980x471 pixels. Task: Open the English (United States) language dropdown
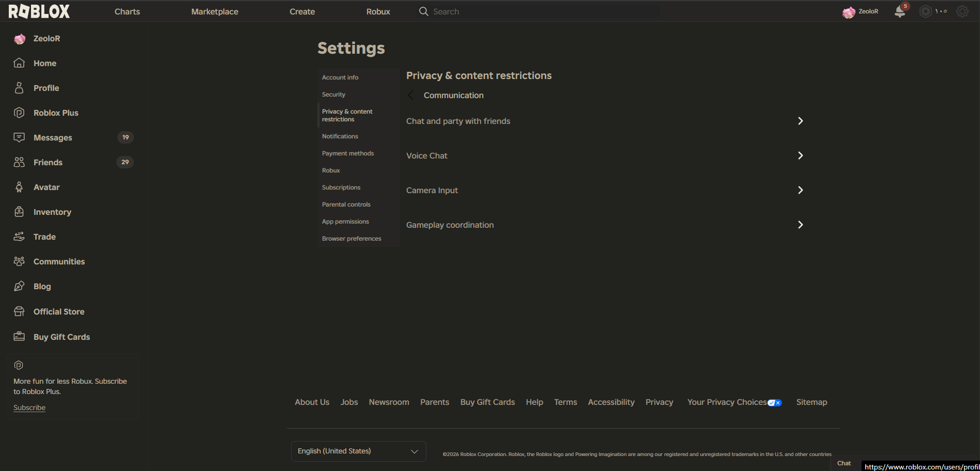click(x=359, y=451)
